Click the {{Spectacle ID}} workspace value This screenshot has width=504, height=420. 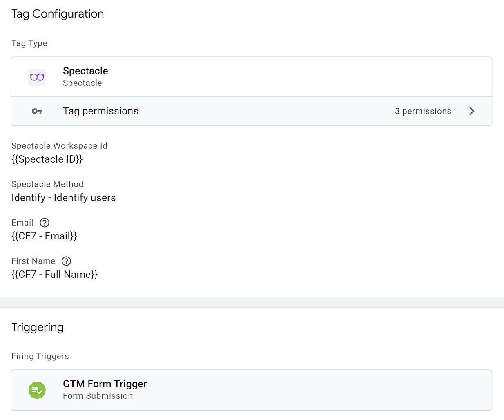tap(47, 159)
